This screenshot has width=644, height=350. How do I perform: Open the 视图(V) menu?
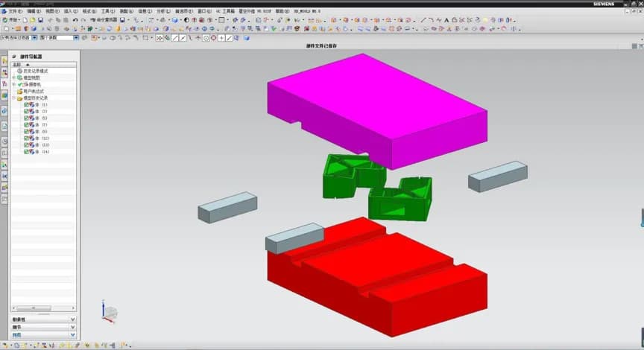pyautogui.click(x=52, y=11)
